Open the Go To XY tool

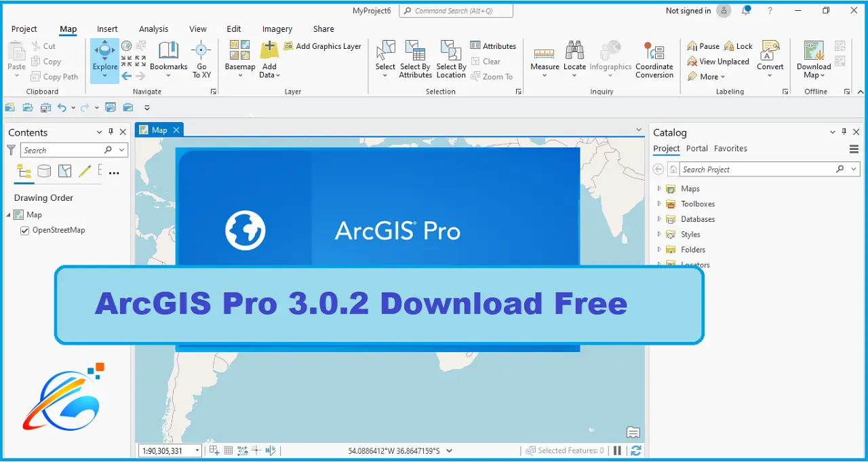tap(201, 60)
